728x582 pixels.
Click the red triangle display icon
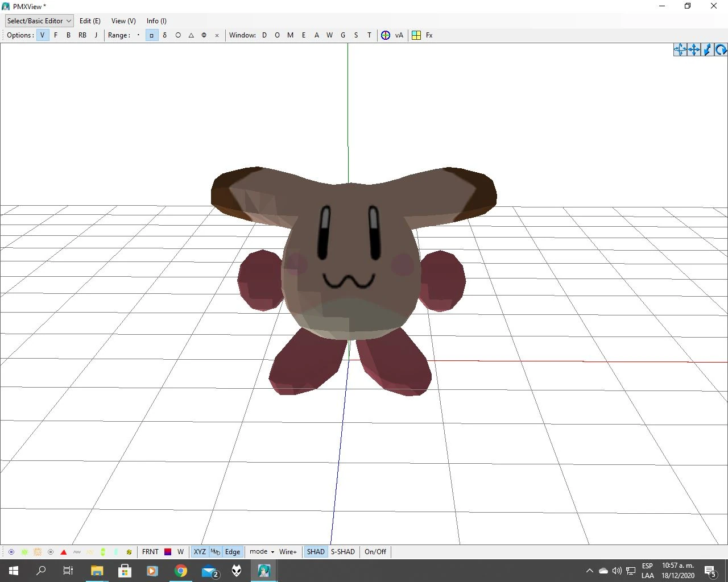point(64,552)
